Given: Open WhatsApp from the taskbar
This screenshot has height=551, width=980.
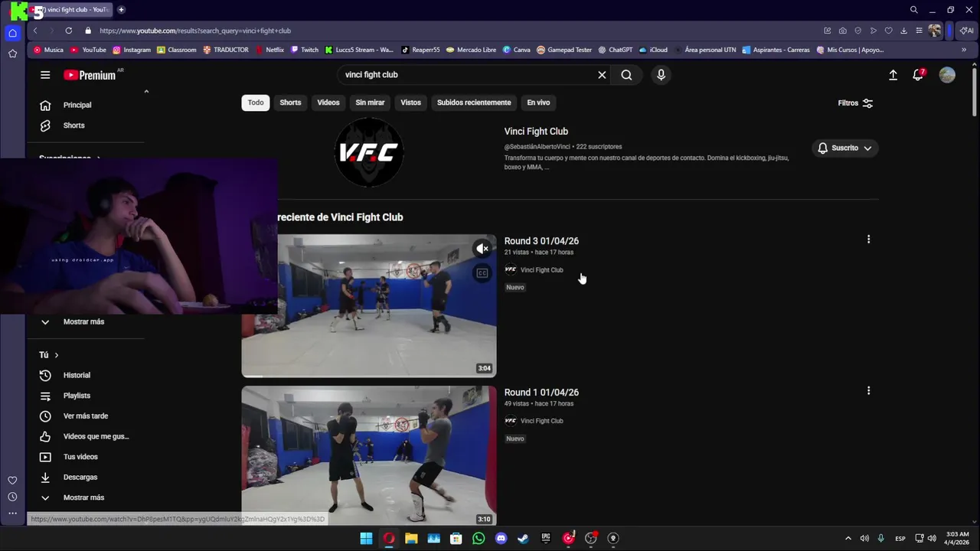Looking at the screenshot, I should coord(479,538).
